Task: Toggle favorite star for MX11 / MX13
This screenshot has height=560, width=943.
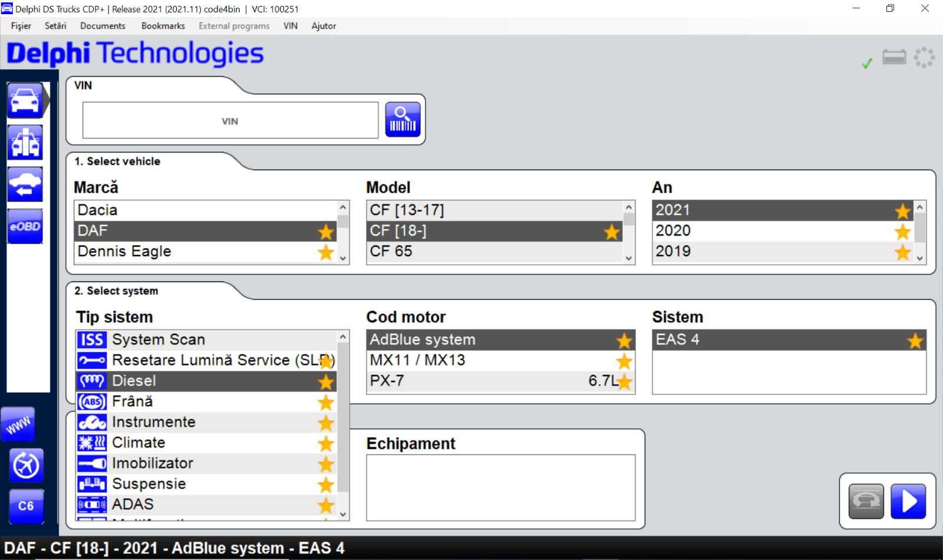Action: click(624, 361)
